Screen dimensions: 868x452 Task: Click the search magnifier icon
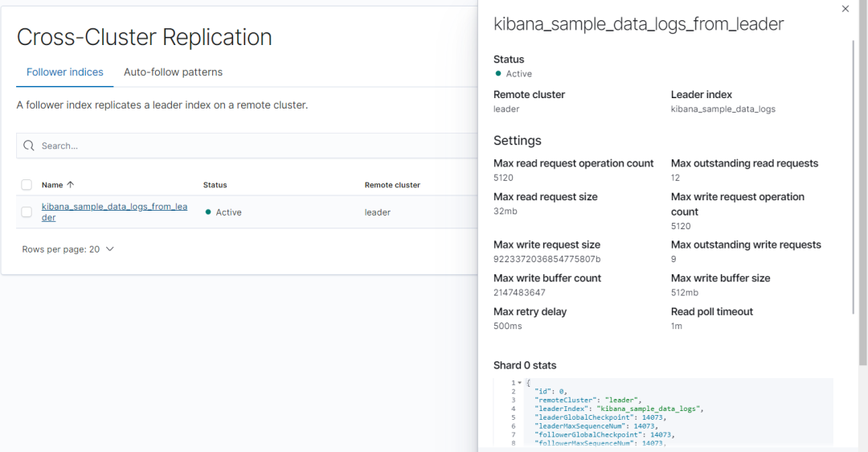click(29, 146)
